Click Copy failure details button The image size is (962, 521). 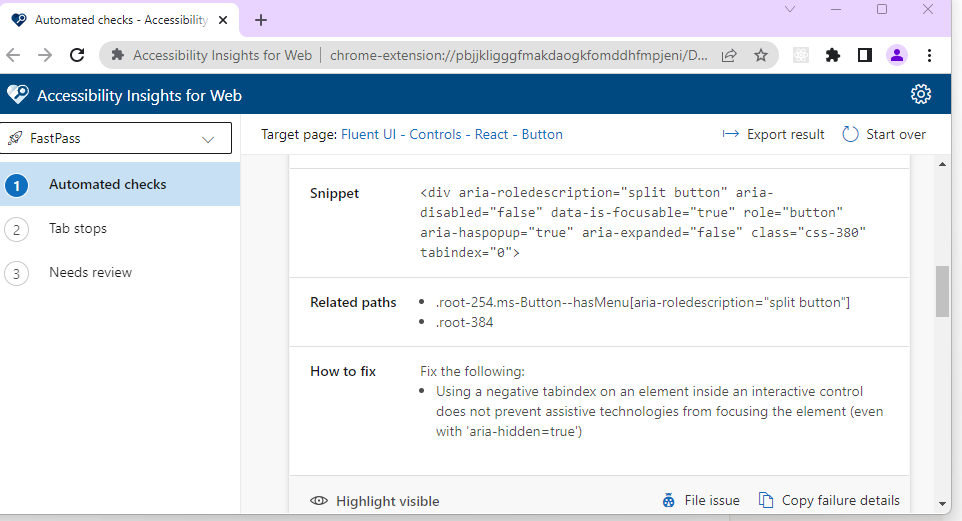click(x=829, y=501)
